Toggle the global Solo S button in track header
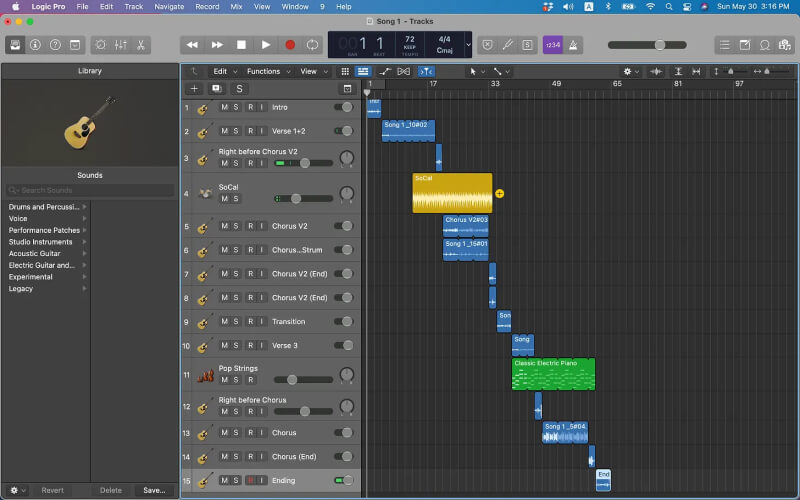The image size is (800, 500). [x=239, y=89]
